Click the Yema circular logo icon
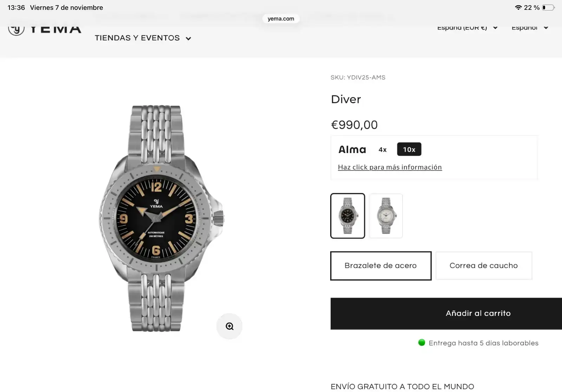 pos(17,30)
